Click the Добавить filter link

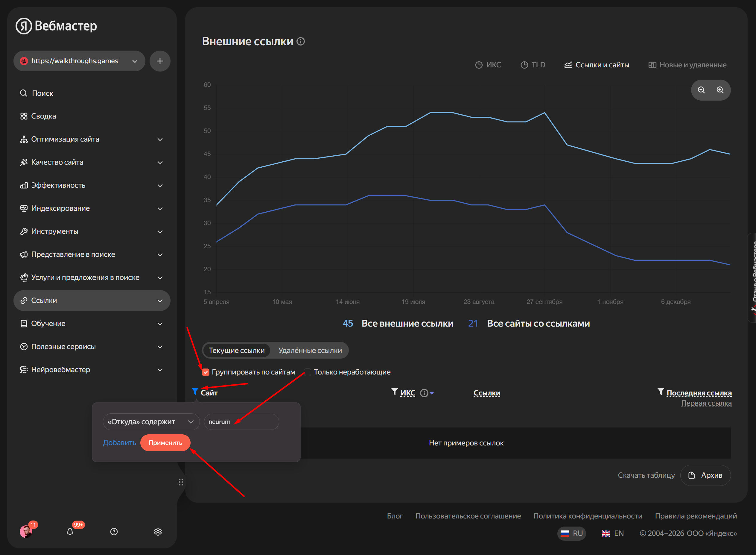pos(119,443)
